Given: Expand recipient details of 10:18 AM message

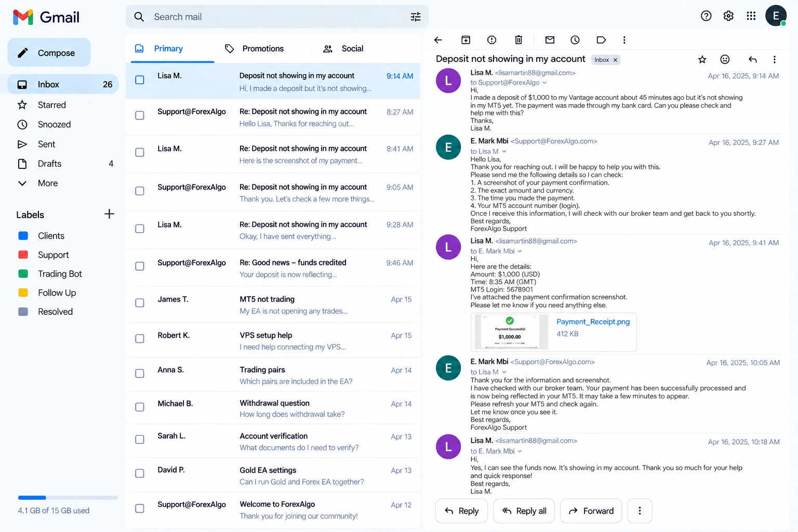Looking at the screenshot, I should click(x=520, y=451).
